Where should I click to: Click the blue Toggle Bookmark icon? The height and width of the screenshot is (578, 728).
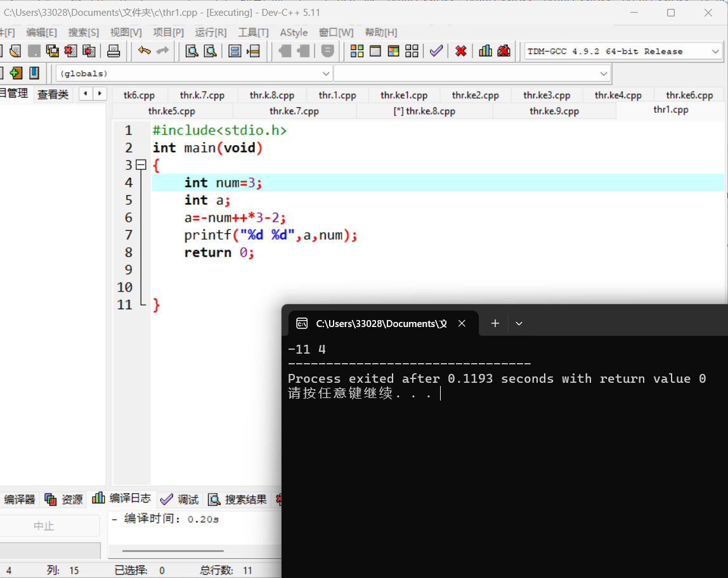[x=34, y=74]
